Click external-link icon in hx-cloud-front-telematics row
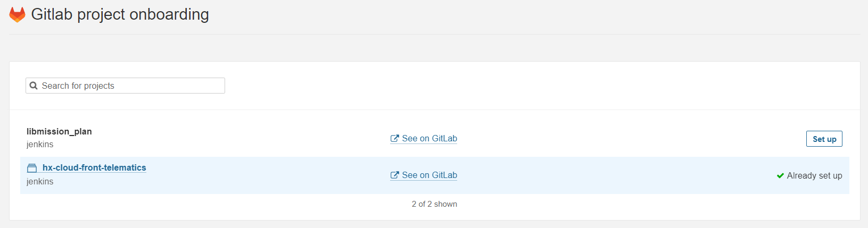This screenshot has width=868, height=228. (394, 175)
